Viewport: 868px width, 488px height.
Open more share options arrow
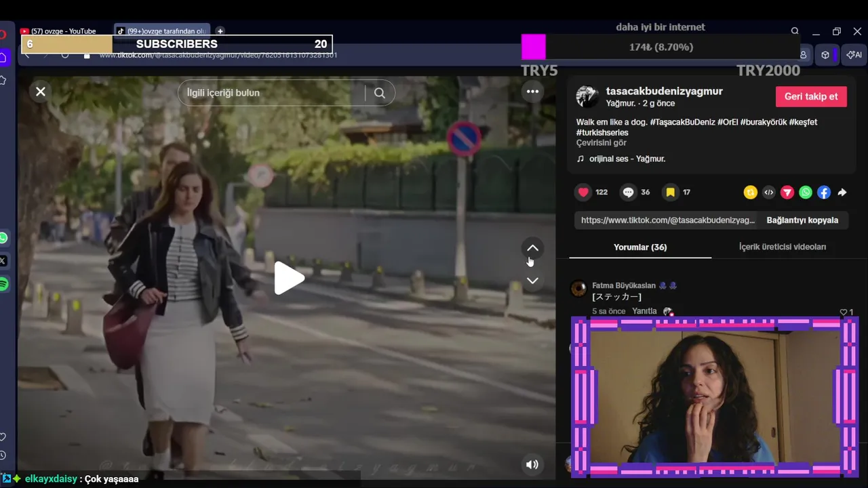click(842, 192)
